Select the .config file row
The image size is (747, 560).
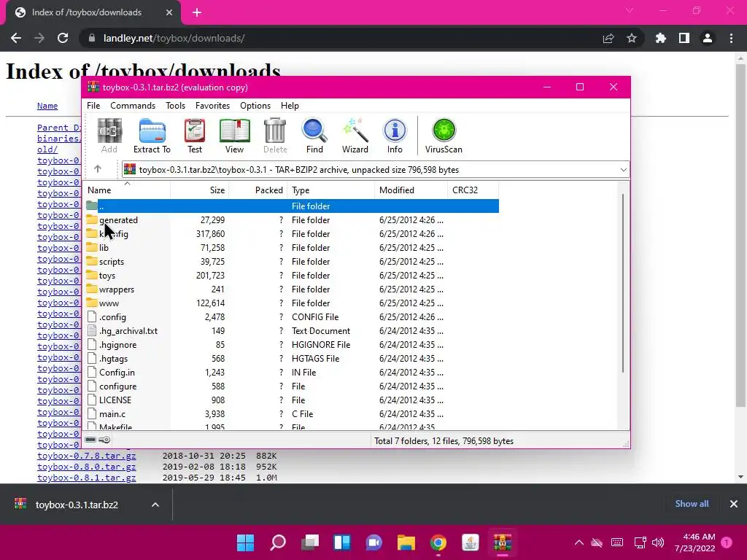[x=292, y=316]
